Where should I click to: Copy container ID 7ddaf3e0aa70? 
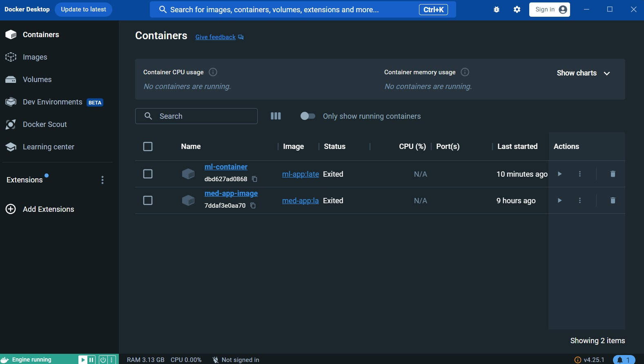[x=253, y=206]
